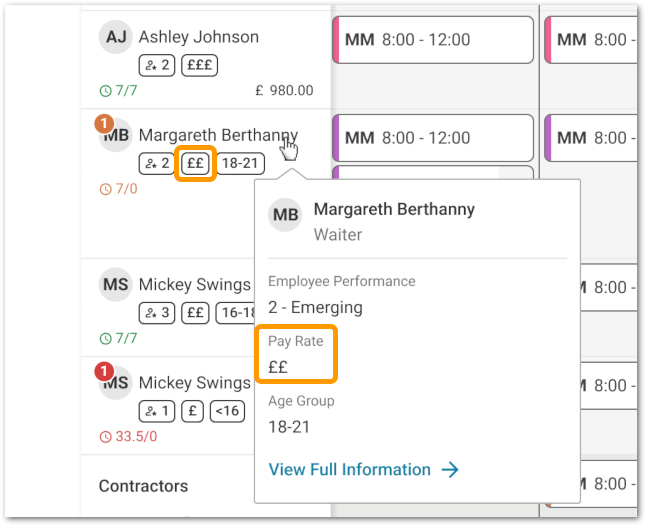Click the MB avatar in the popup card

coord(286,215)
